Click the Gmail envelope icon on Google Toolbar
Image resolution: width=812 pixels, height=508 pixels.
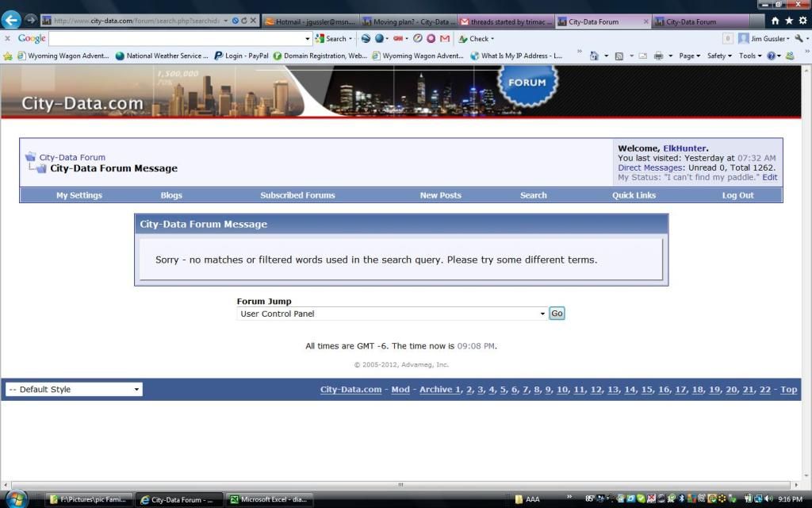point(445,38)
